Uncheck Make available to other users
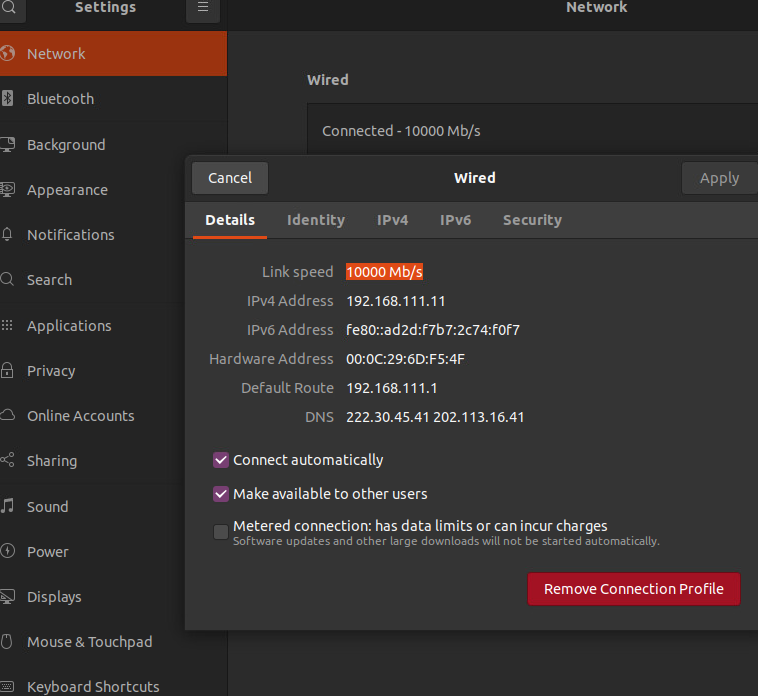This screenshot has width=758, height=696. tap(221, 494)
